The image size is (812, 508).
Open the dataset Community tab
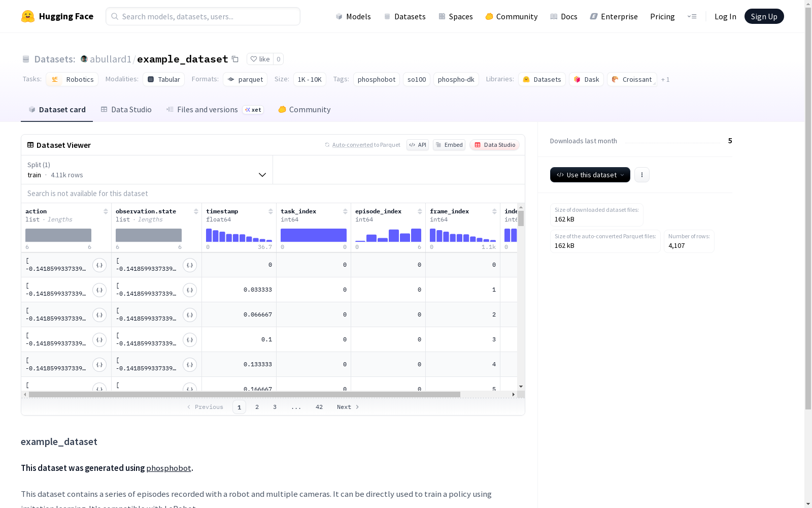click(x=304, y=110)
